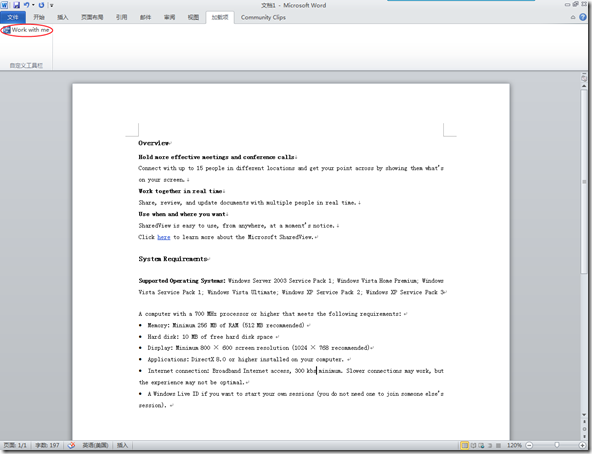Click the 'here' hyperlink in the document
The image size is (592, 454).
point(163,237)
